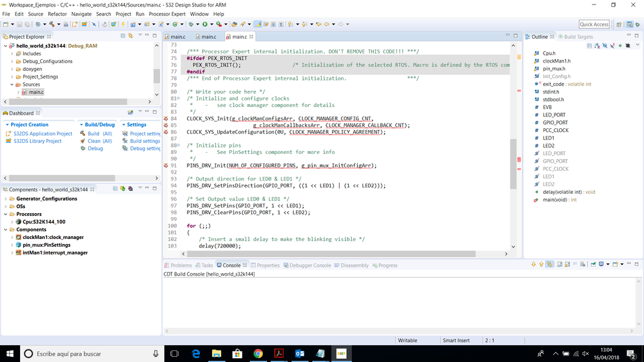644x362 pixels.
Task: Open the Navigate menu
Action: (81, 14)
